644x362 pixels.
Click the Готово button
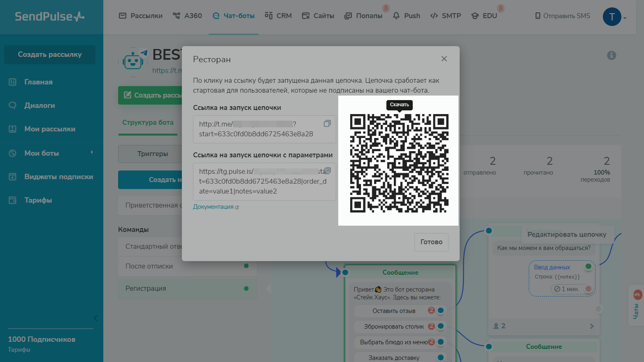431,242
